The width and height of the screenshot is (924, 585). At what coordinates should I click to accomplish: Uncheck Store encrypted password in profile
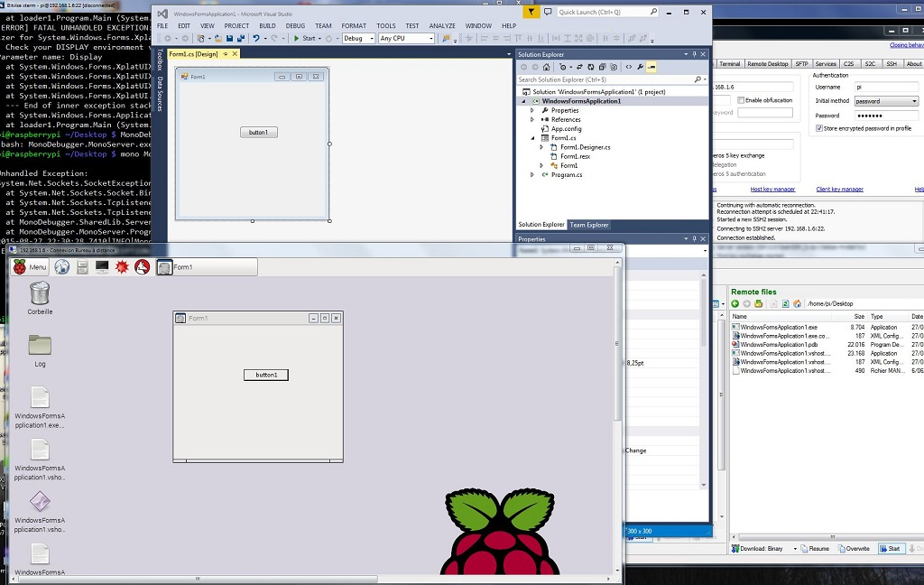tap(819, 129)
